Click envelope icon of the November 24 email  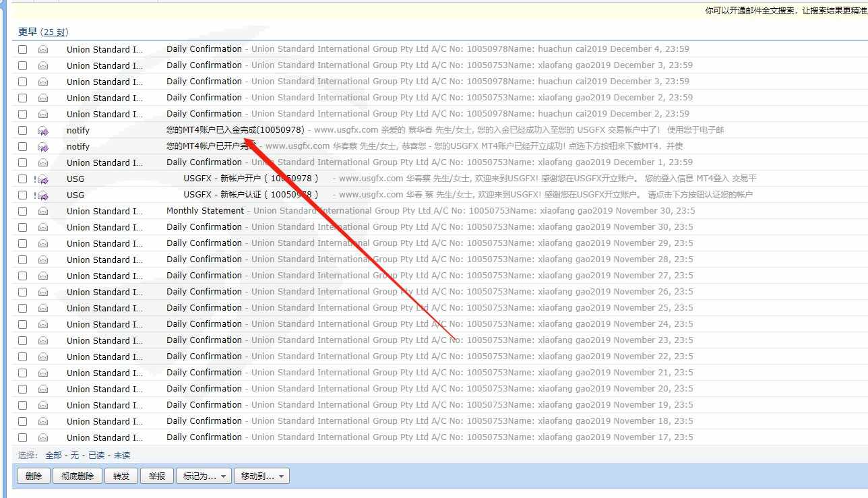tap(43, 324)
